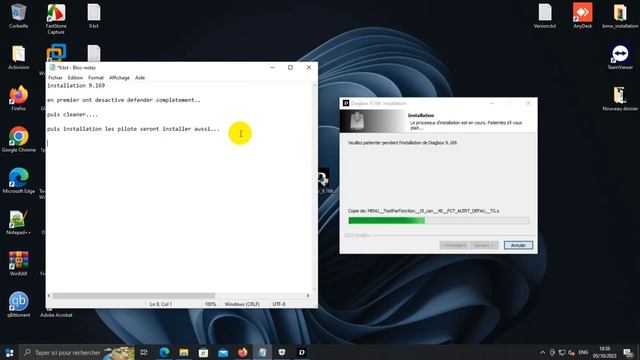Click the line starting 'en premier ont desactive'

pos(124,100)
